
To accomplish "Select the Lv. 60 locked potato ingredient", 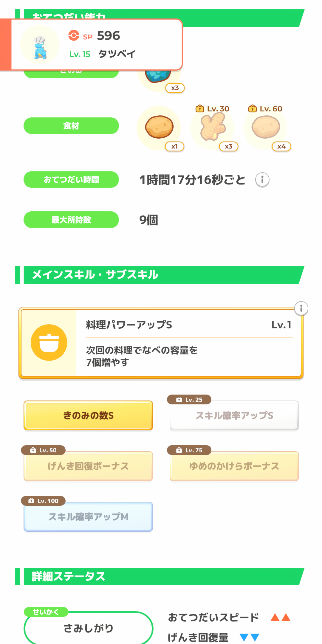I will tap(265, 127).
